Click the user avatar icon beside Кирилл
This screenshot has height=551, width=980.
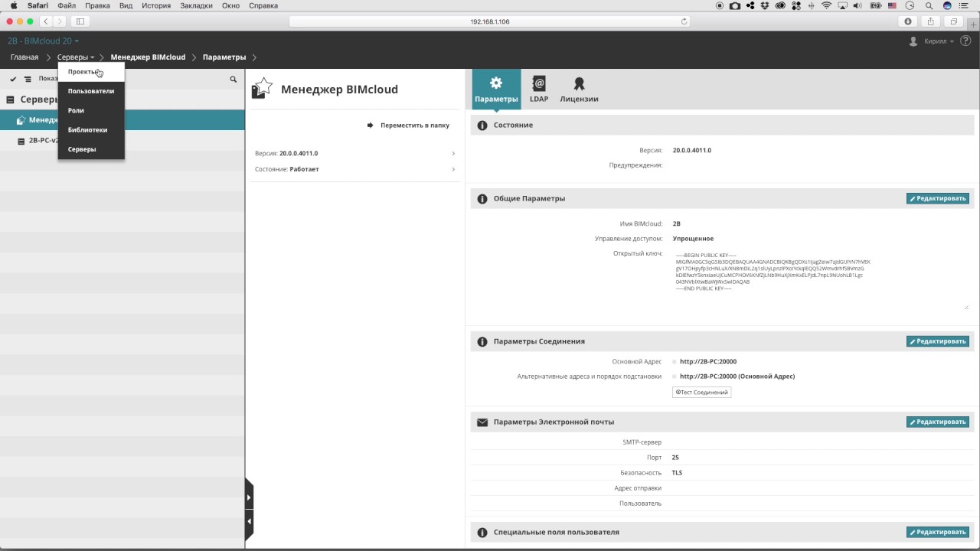click(913, 41)
